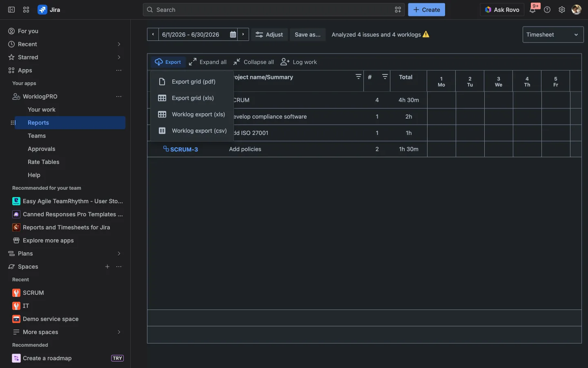Click the Total column header

[408, 81]
